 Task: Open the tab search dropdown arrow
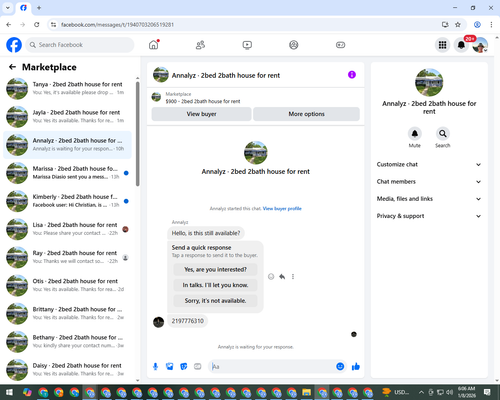pyautogui.click(x=8, y=8)
